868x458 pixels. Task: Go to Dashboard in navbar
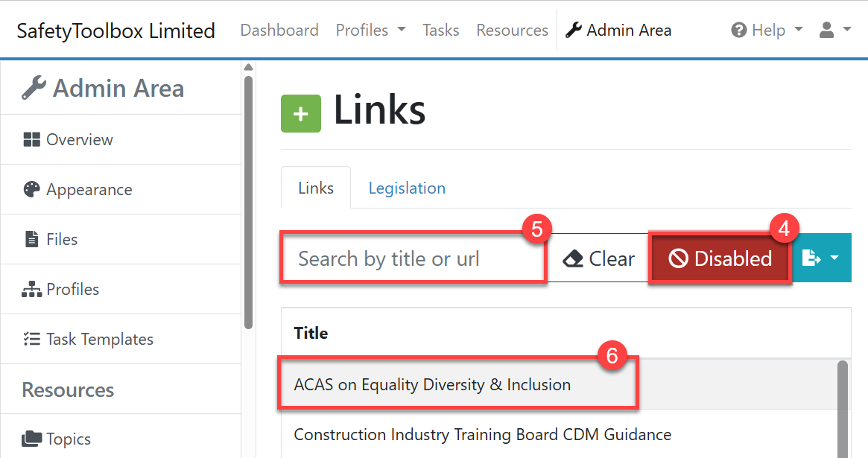point(279,31)
